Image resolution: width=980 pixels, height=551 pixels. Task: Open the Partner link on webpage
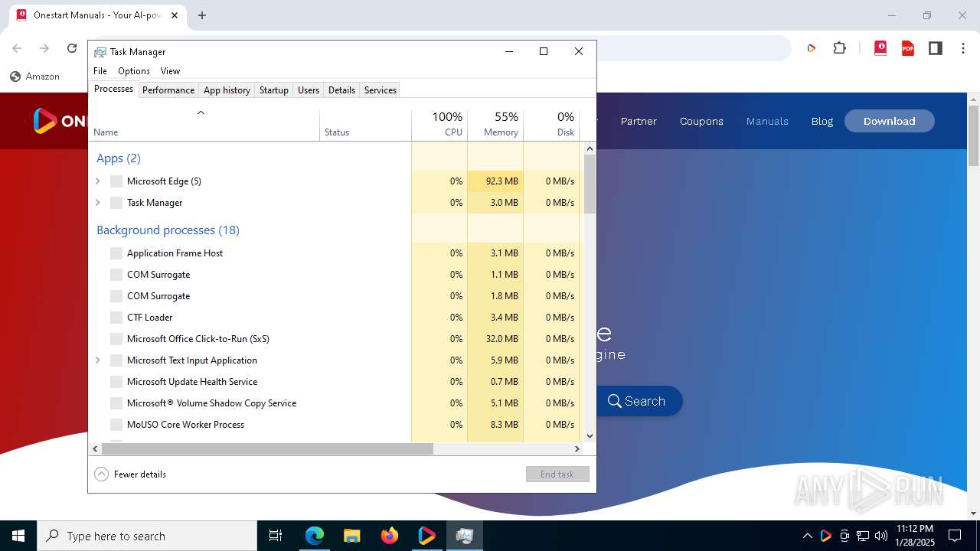[639, 121]
